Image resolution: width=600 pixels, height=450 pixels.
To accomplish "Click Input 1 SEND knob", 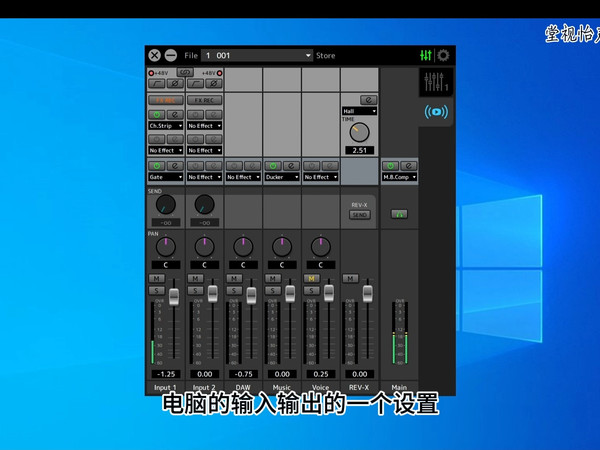I will pos(166,204).
